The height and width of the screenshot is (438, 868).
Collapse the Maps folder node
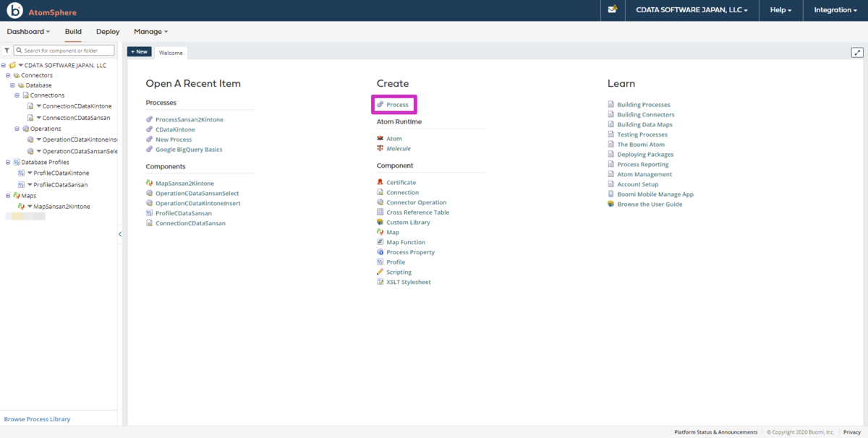pos(7,195)
